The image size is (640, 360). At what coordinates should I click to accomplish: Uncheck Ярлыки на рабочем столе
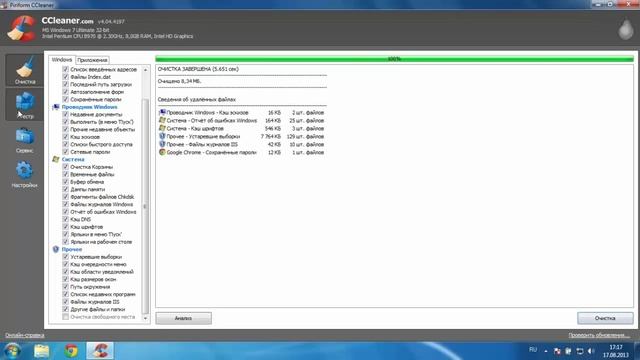click(65, 242)
